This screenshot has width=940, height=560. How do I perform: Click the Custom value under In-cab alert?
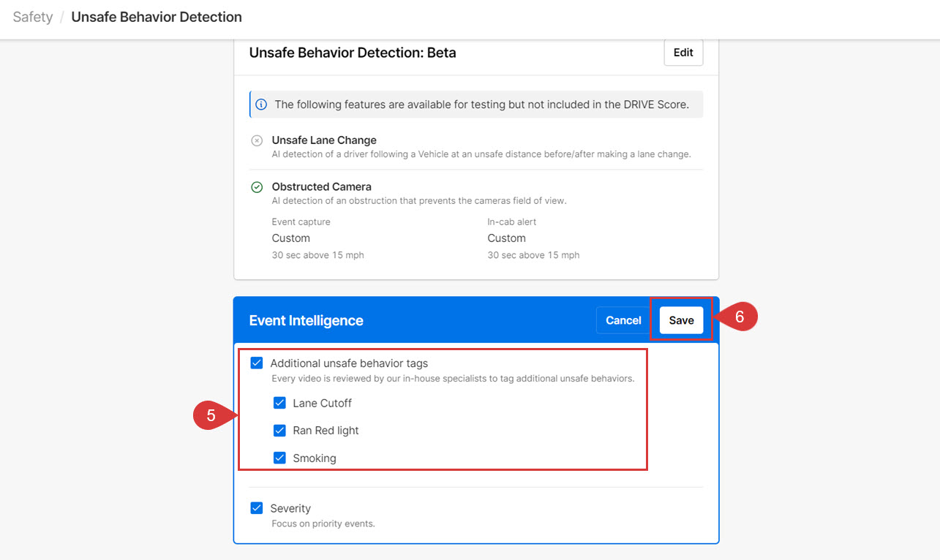point(506,238)
